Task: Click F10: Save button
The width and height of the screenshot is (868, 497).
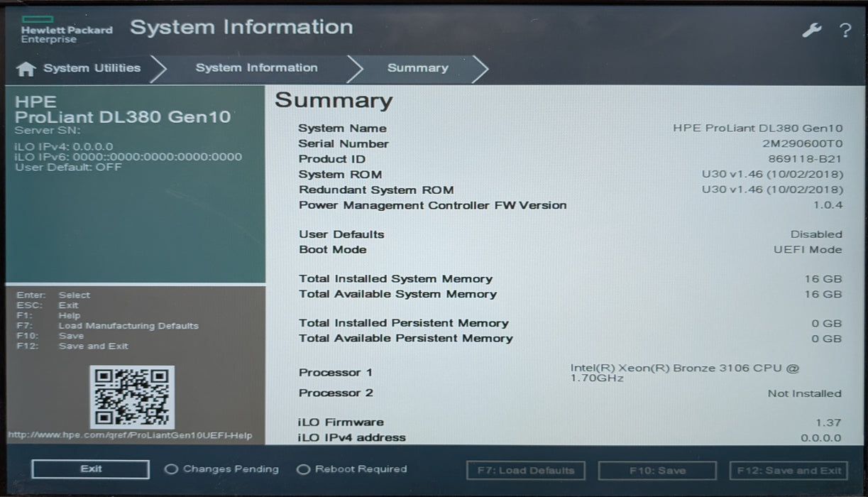Action: coord(657,471)
